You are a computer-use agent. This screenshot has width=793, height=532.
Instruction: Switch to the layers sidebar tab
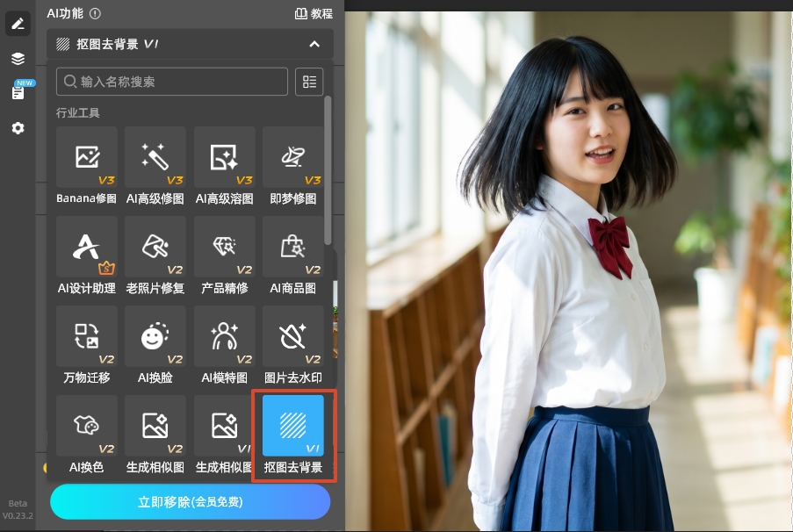click(18, 59)
